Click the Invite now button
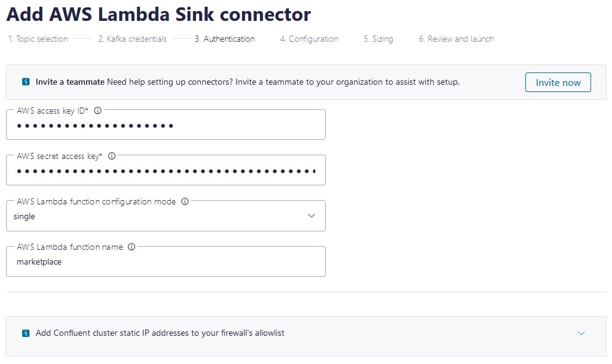Viewport: 612px width, 364px height. point(557,82)
